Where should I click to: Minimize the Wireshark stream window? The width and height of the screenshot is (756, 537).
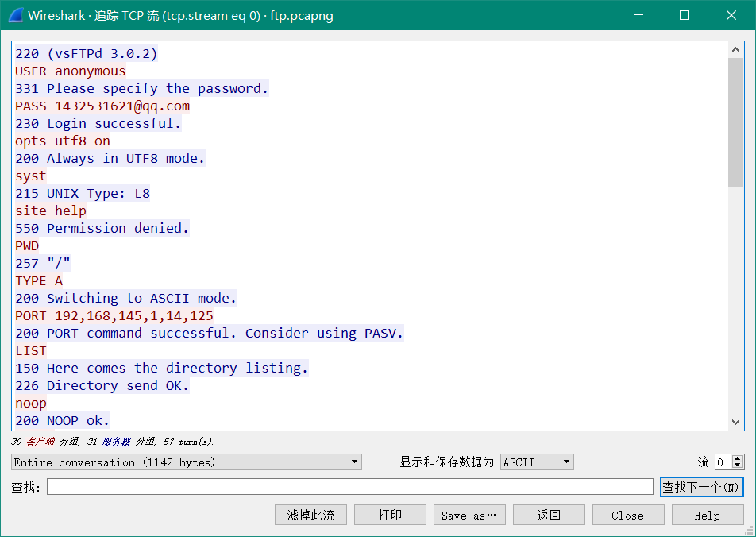click(x=638, y=15)
